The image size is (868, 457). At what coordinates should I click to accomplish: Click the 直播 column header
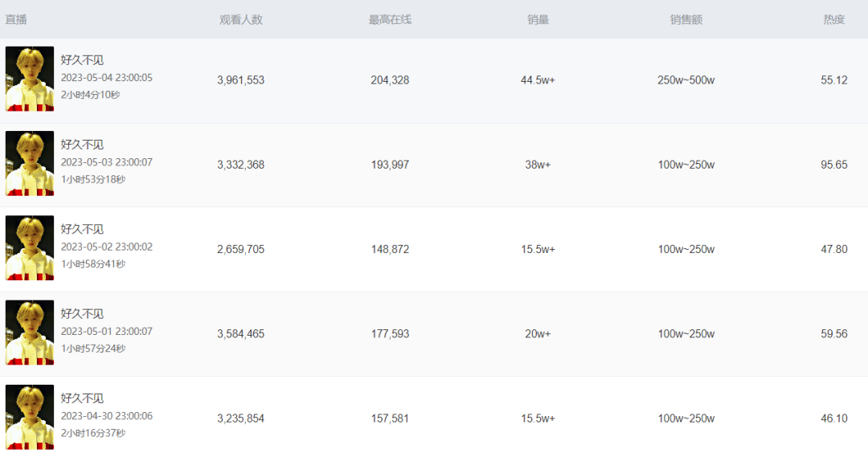click(16, 19)
